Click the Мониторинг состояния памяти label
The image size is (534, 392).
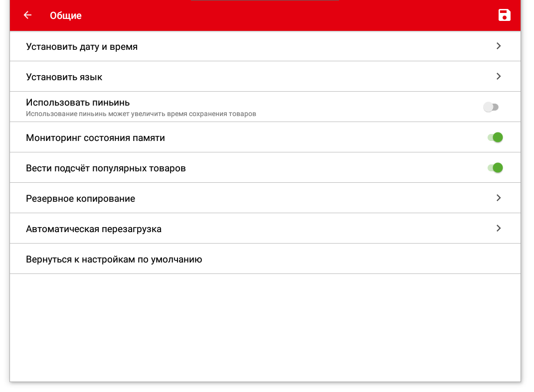click(x=95, y=138)
